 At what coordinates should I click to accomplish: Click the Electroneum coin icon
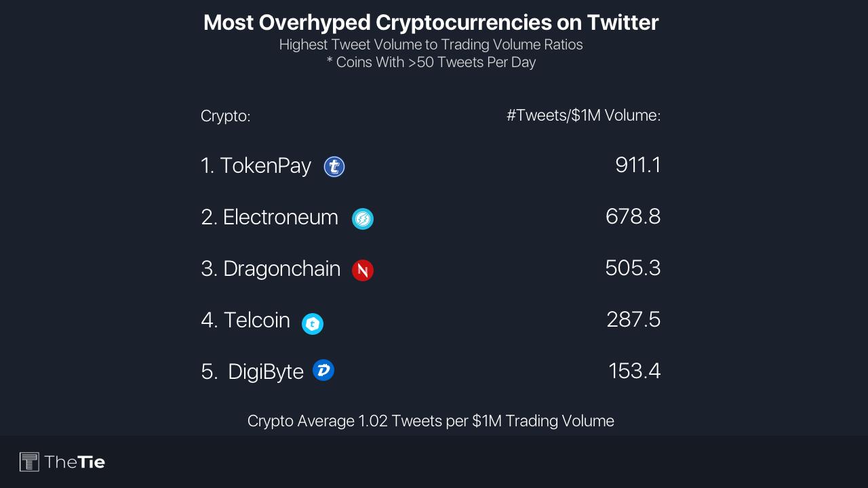tap(363, 218)
